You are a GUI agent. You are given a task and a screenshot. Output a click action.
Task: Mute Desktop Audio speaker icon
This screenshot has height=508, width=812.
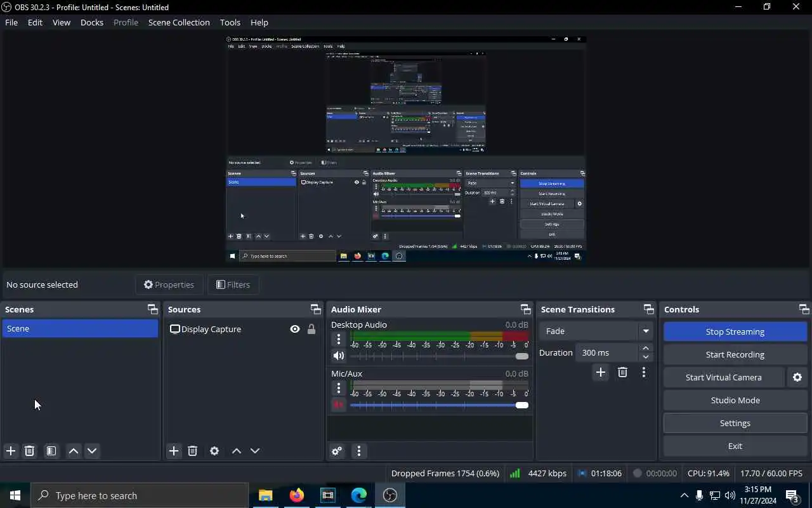pos(339,356)
